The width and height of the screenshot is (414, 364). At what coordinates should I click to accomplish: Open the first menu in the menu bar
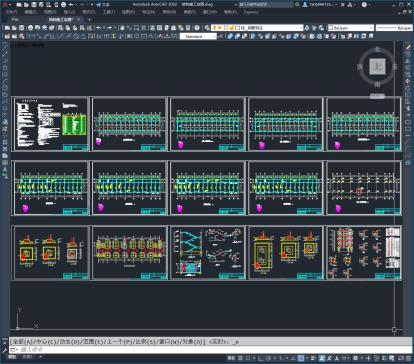pos(12,12)
